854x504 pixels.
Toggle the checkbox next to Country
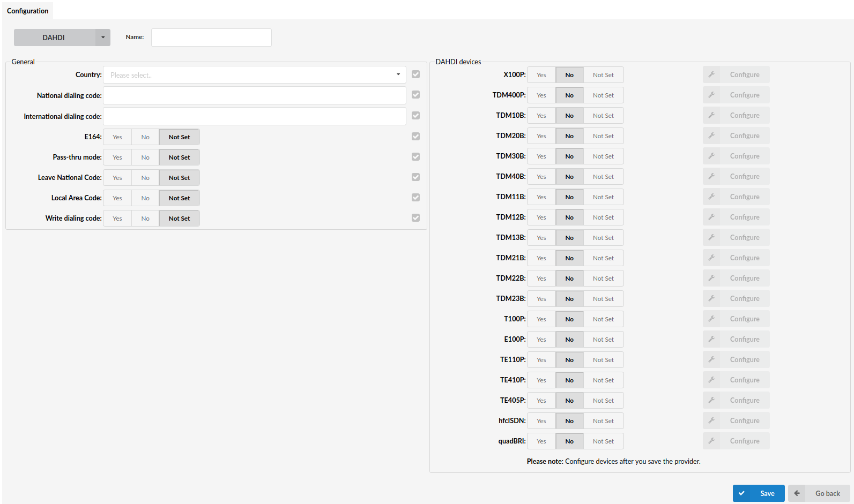click(415, 74)
